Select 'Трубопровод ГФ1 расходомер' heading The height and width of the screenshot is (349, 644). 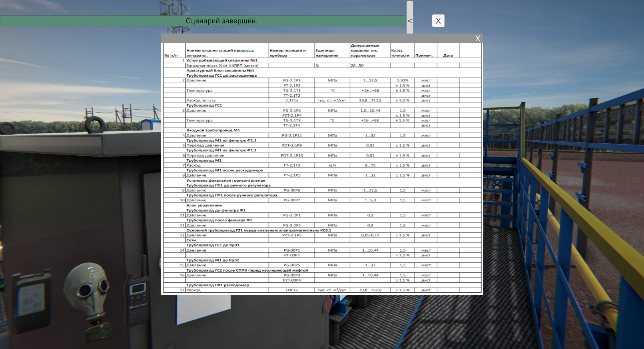(x=218, y=285)
